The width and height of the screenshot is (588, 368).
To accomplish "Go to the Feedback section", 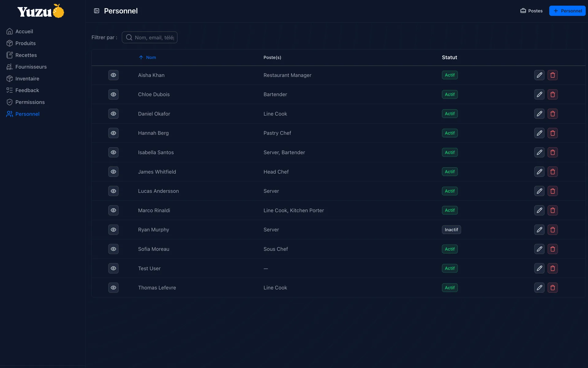I will [23, 90].
